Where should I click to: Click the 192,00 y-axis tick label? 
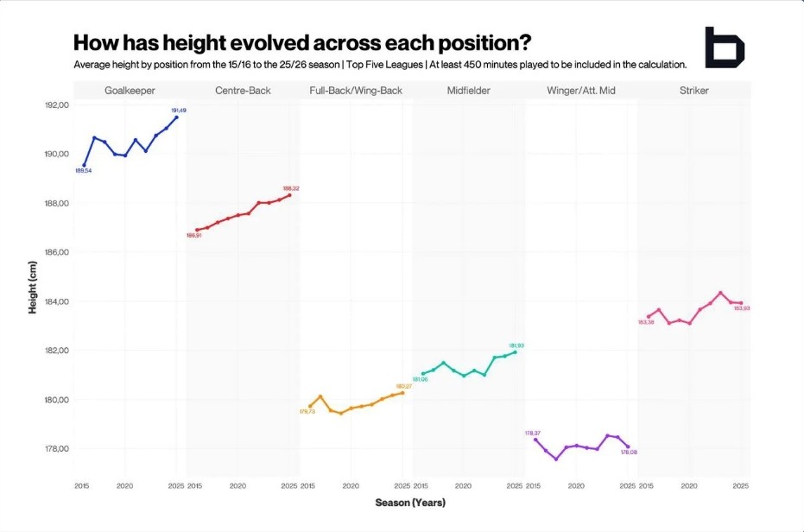pos(57,105)
